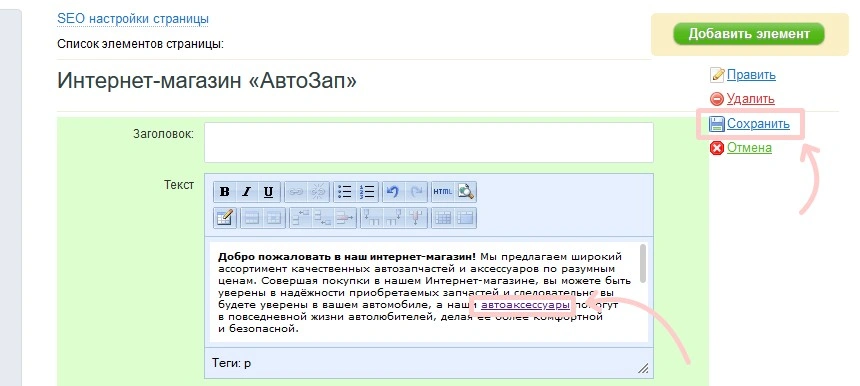Click the Добавить элемент button
This screenshot has width=860, height=386.
pos(749,33)
